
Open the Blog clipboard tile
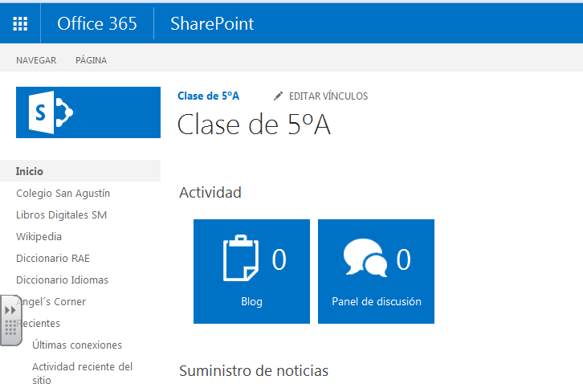pos(251,272)
